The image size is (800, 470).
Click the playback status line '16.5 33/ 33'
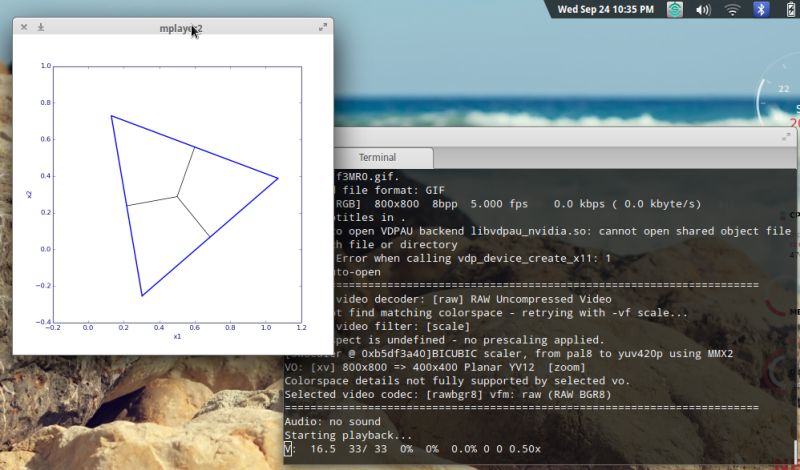(412, 449)
